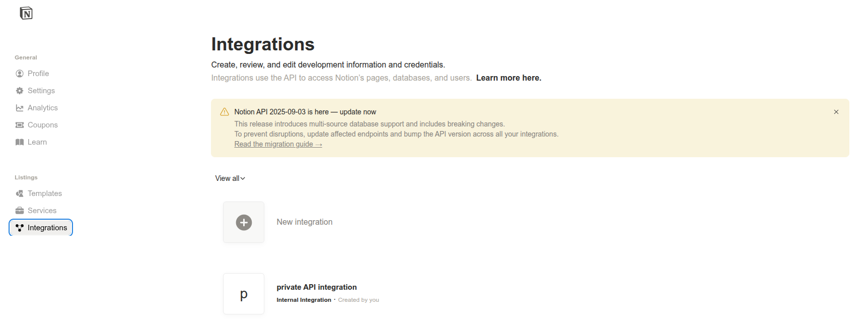This screenshot has height=326, width=868.
Task: Open the Learn more here link
Action: (x=509, y=78)
